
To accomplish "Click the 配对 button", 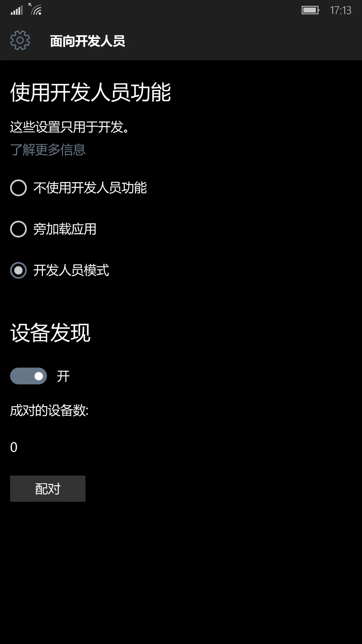I will click(x=48, y=489).
